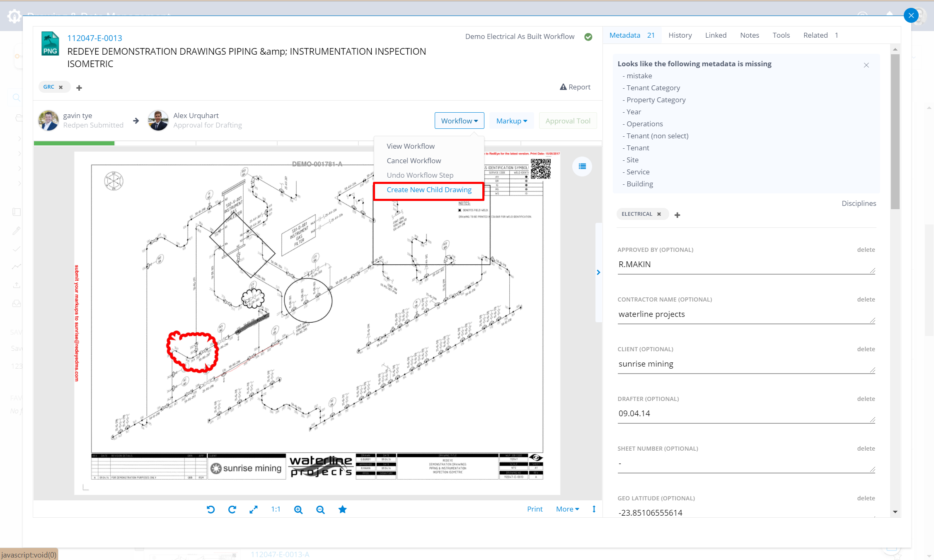934x560 pixels.
Task: Click gavin tye's avatar
Action: pyautogui.click(x=48, y=121)
